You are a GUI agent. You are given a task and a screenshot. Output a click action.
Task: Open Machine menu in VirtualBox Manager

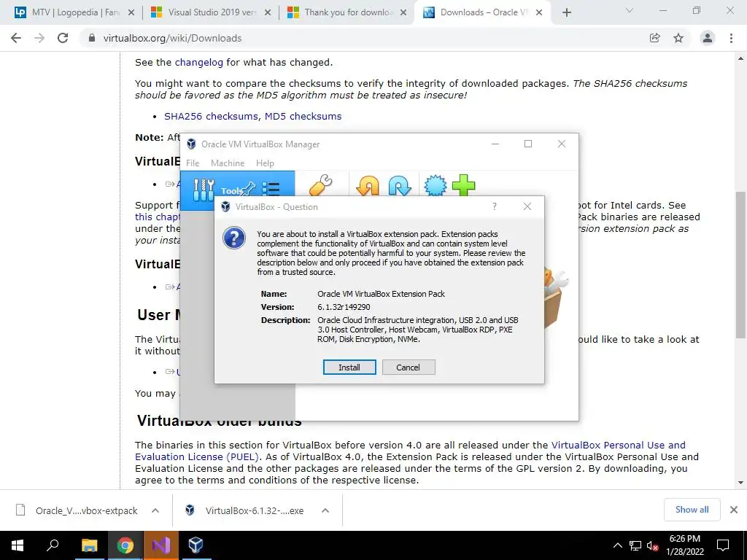tap(228, 163)
